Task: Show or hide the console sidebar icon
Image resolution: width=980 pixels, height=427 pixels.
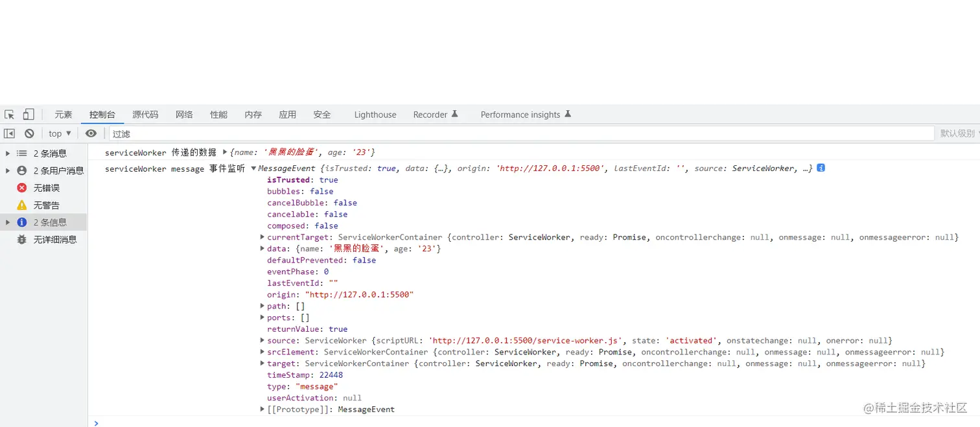Action: click(9, 133)
